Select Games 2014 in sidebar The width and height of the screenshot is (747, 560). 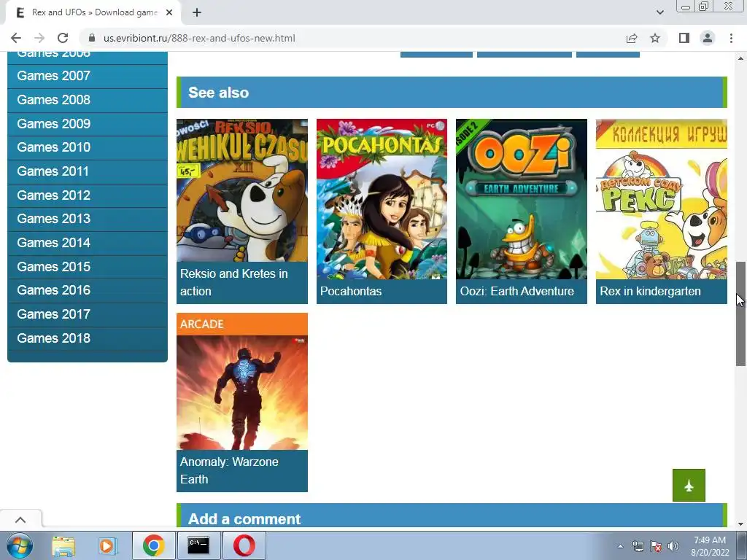[x=88, y=243]
